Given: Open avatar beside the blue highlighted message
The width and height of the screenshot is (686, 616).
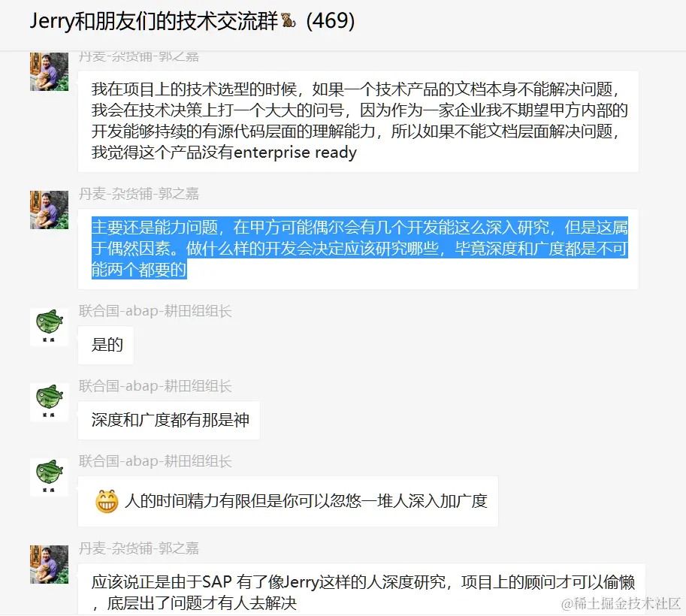Looking at the screenshot, I should (49, 210).
